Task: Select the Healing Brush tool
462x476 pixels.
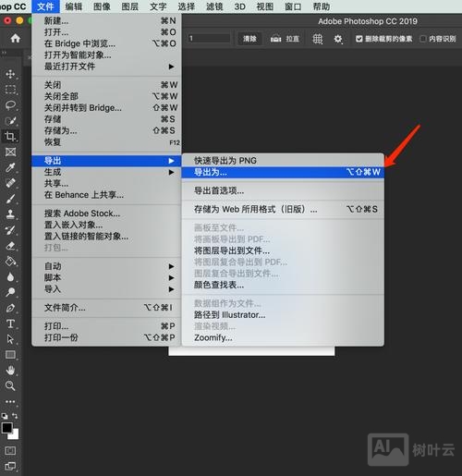Action: 10,183
